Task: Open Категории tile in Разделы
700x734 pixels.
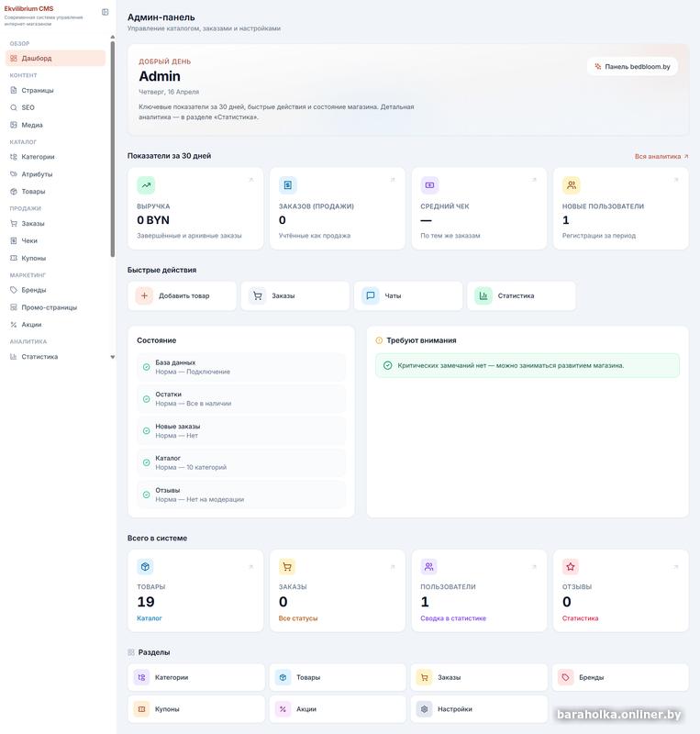Action: (x=196, y=677)
